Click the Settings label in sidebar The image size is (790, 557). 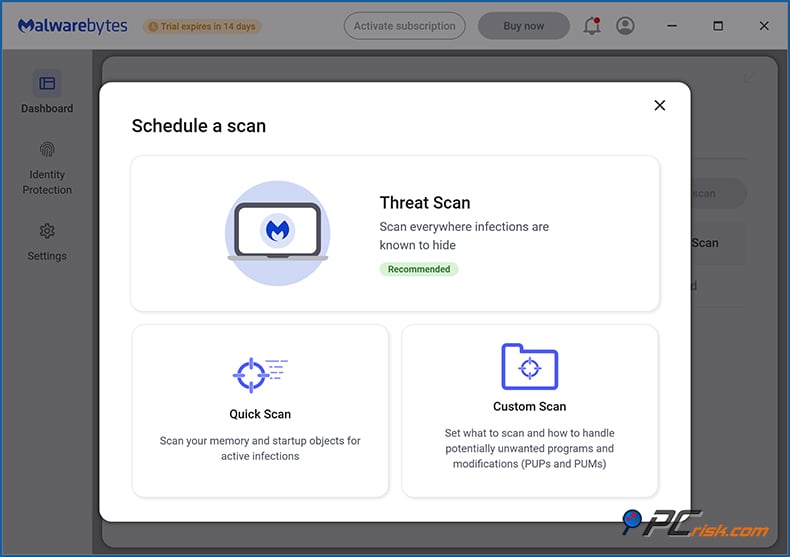pyautogui.click(x=47, y=256)
